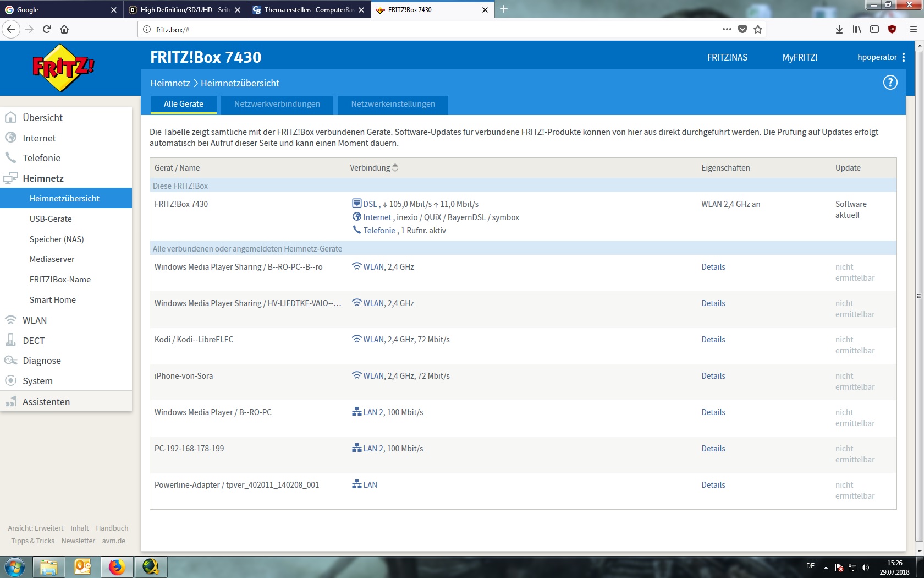The width and height of the screenshot is (924, 578).
Task: Open Details for PC-192-168-178-199
Action: pos(713,449)
